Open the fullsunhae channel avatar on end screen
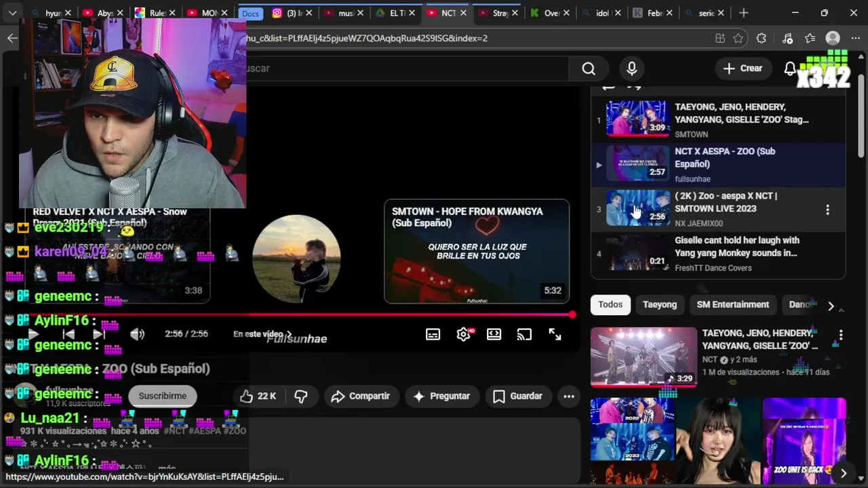Image resolution: width=868 pixels, height=488 pixels. point(296,259)
